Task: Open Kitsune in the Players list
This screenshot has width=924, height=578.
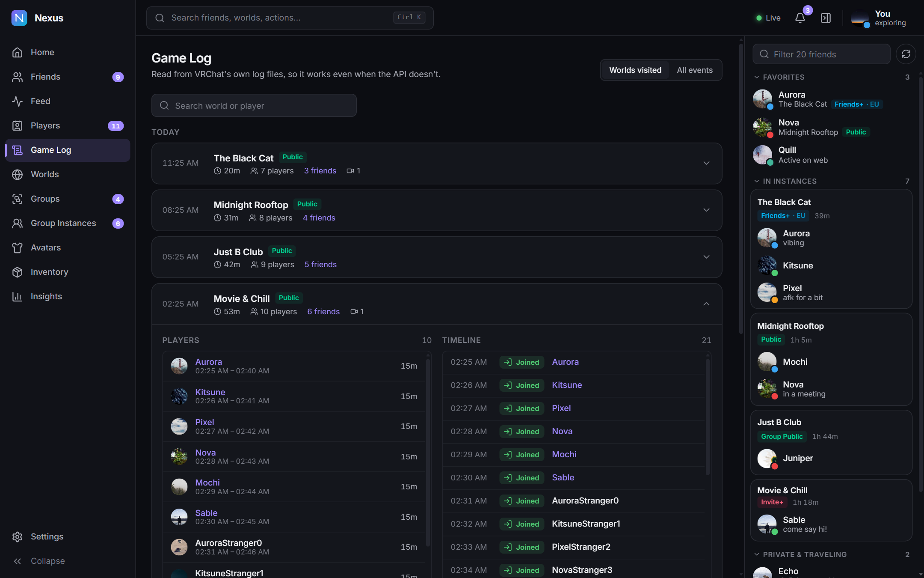Action: pyautogui.click(x=294, y=396)
